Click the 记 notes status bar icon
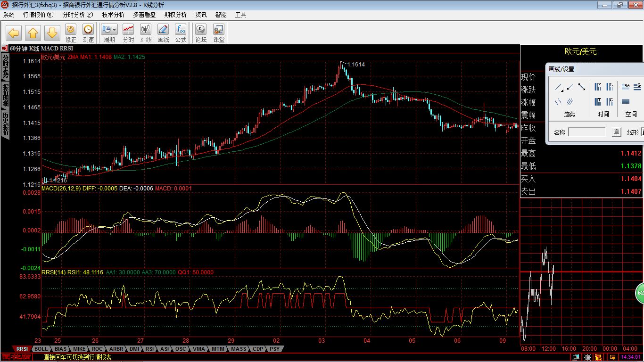This screenshot has width=644, height=362. (598, 357)
